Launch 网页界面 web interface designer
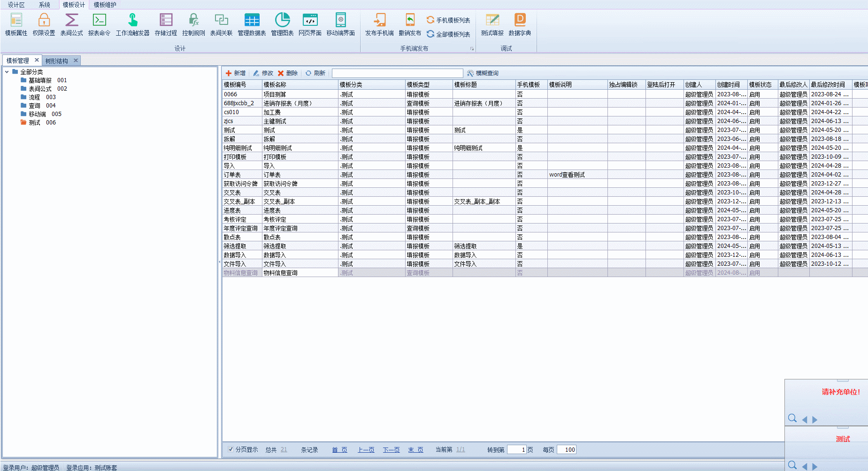 [x=310, y=24]
